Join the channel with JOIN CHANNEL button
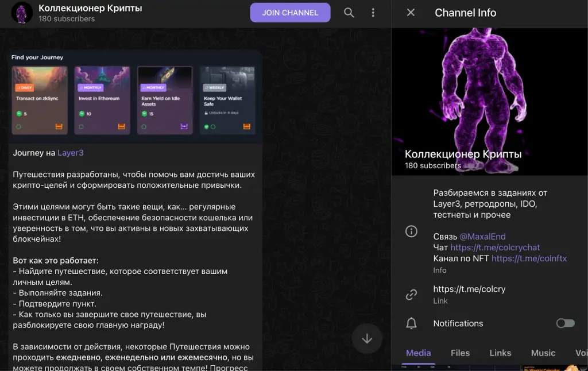 290,13
